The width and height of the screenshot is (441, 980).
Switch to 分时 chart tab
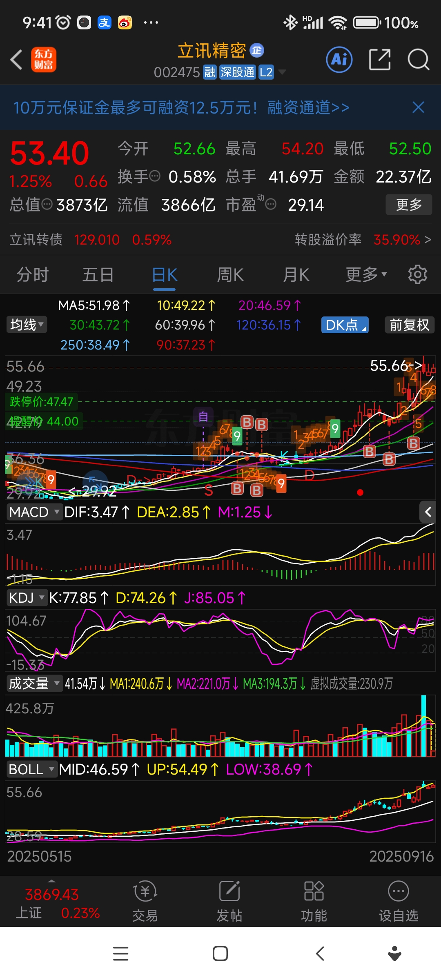coord(33,274)
